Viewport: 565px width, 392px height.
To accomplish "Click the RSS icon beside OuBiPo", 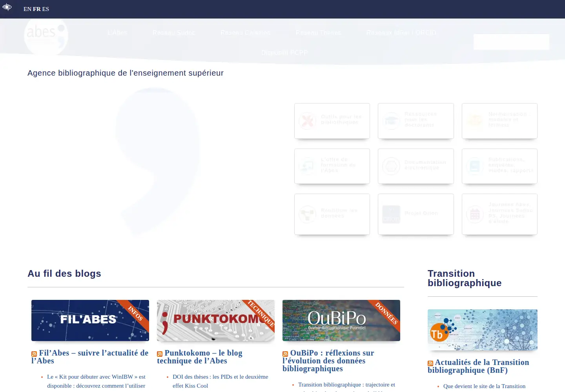I will point(285,354).
